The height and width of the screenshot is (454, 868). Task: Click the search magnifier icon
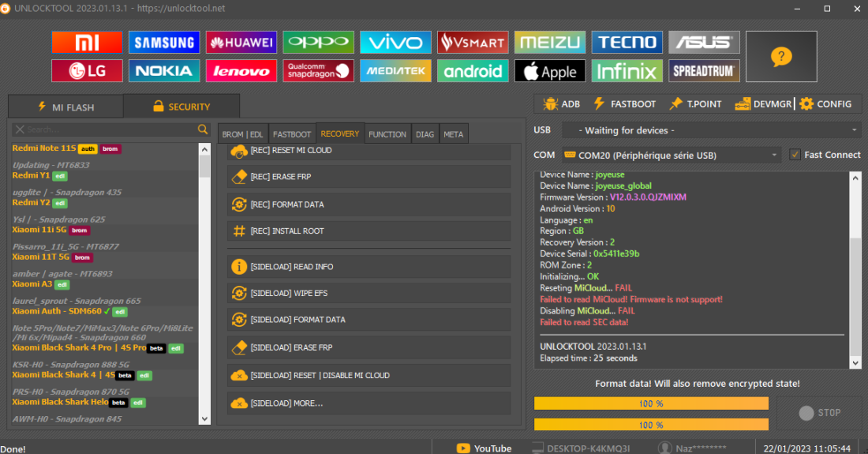point(203,129)
